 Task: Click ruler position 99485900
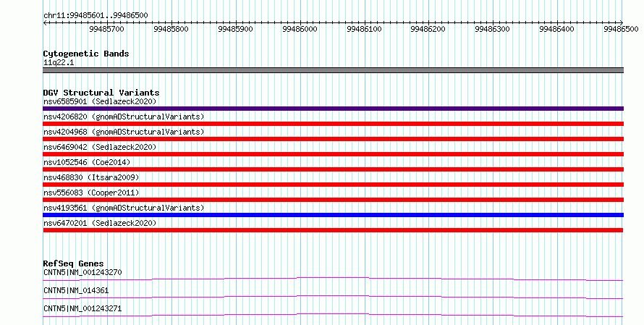[x=235, y=29]
